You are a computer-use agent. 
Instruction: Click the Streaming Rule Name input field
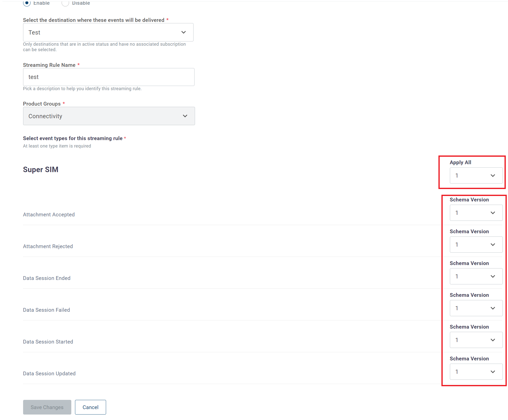(109, 77)
